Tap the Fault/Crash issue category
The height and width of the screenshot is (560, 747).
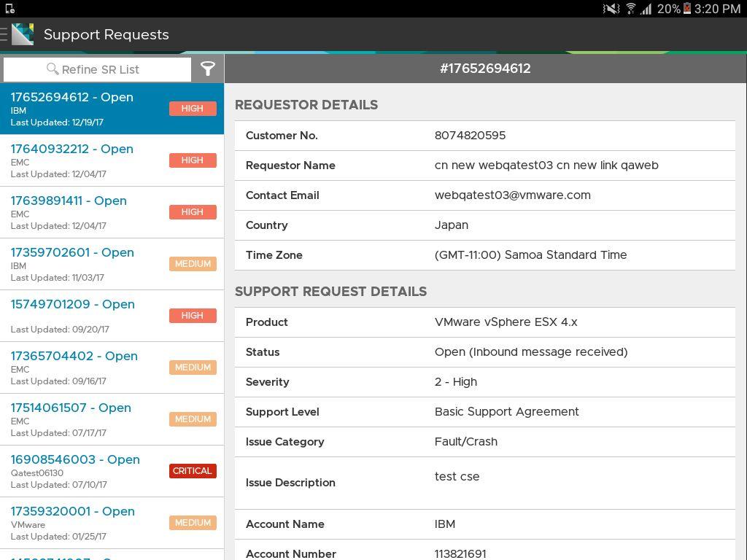coord(466,442)
